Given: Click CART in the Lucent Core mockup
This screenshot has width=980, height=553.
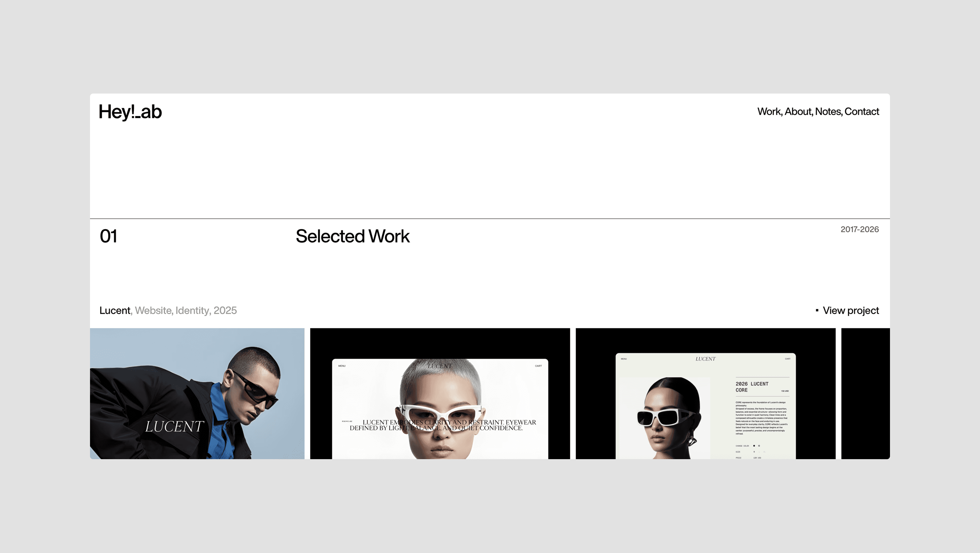Looking at the screenshot, I should click(x=788, y=359).
